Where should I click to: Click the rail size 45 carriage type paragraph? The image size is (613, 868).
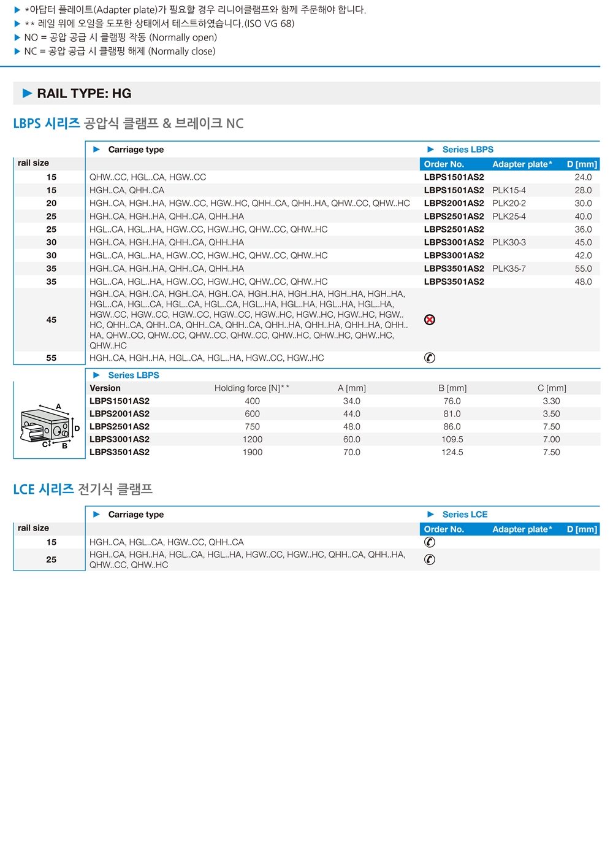(x=248, y=320)
